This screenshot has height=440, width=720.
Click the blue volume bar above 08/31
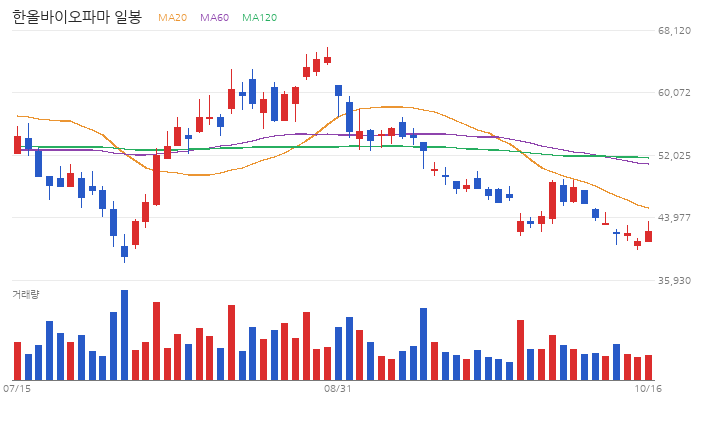(338, 353)
